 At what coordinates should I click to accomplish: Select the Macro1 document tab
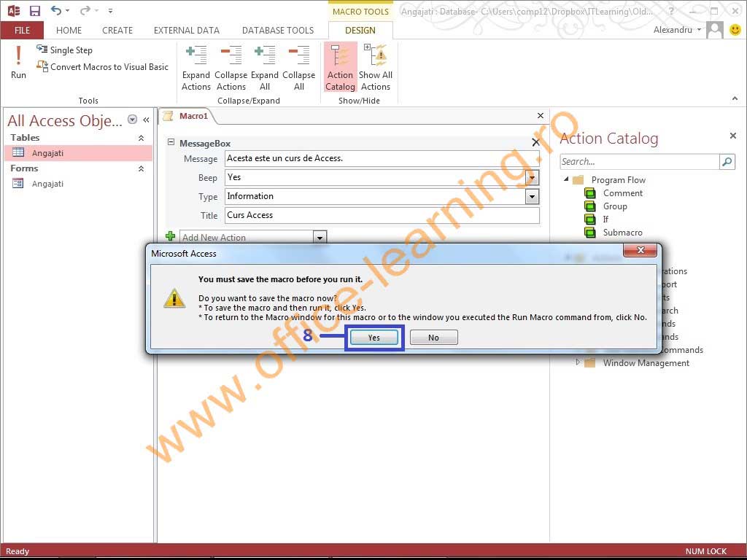pyautogui.click(x=188, y=116)
